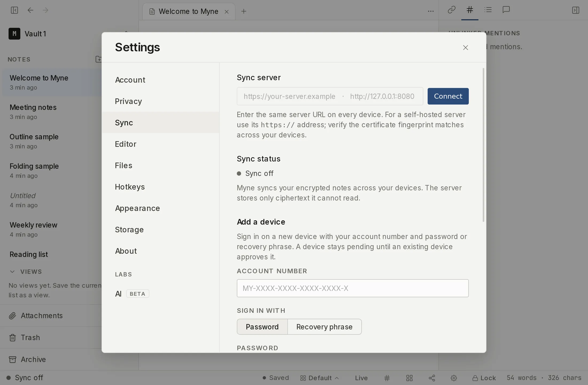This screenshot has width=588, height=385.
Task: Open the tags hash icon panel
Action: tap(470, 10)
